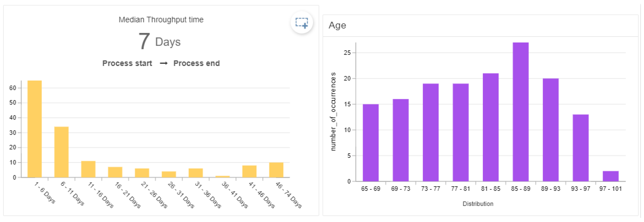
Task: Click the 69 - 73 age bar
Action: (400, 140)
